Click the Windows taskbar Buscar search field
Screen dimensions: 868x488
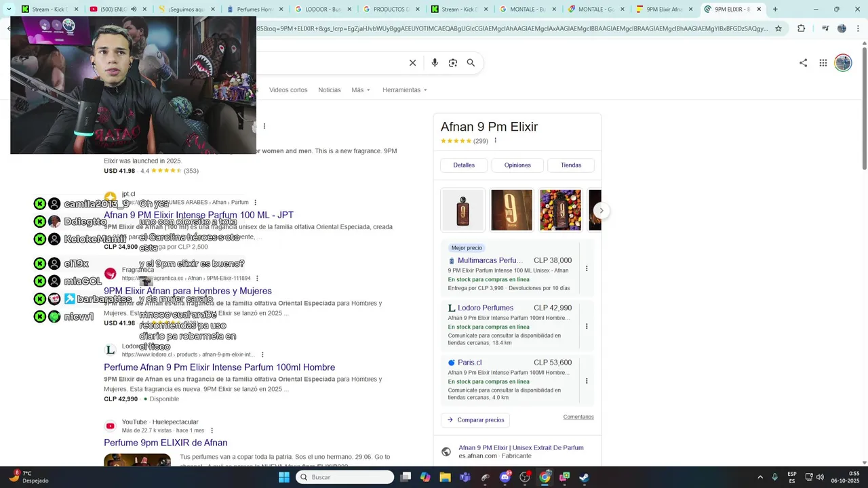point(345,477)
